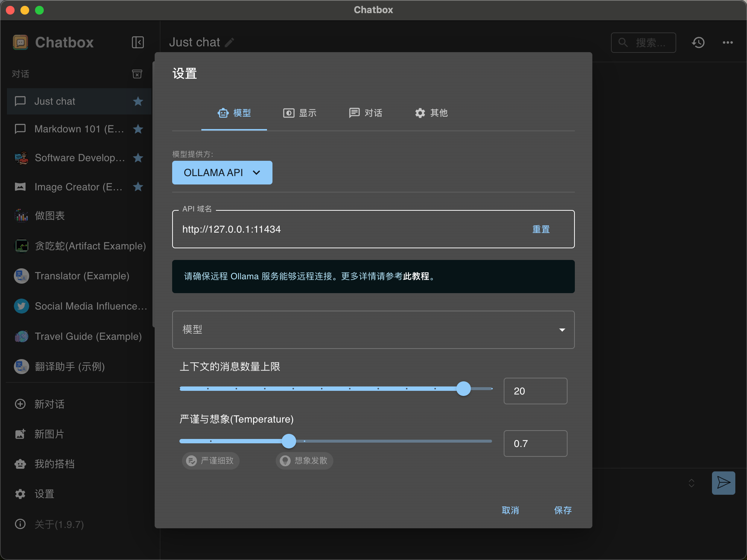Screen dimensions: 747x560
Task: Unstar the Markdown 101 conversation
Action: (x=138, y=129)
